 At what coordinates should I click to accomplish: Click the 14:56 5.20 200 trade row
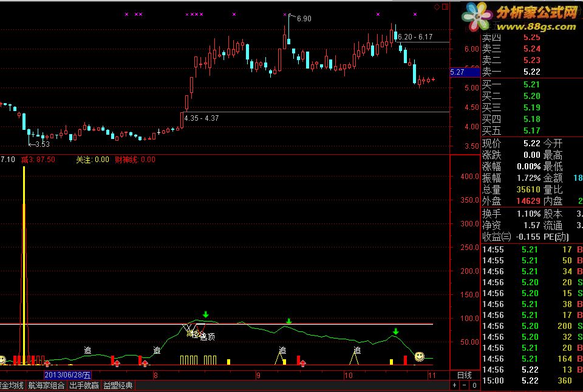click(x=532, y=326)
